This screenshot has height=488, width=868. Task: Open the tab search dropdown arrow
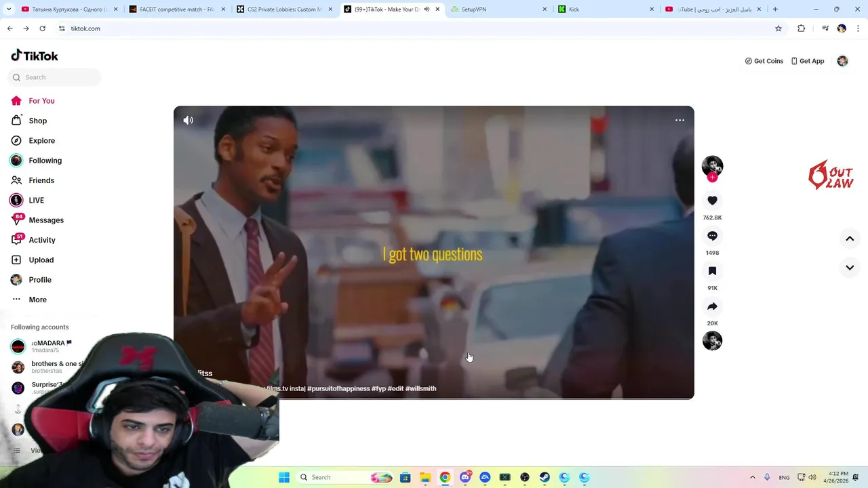click(9, 9)
